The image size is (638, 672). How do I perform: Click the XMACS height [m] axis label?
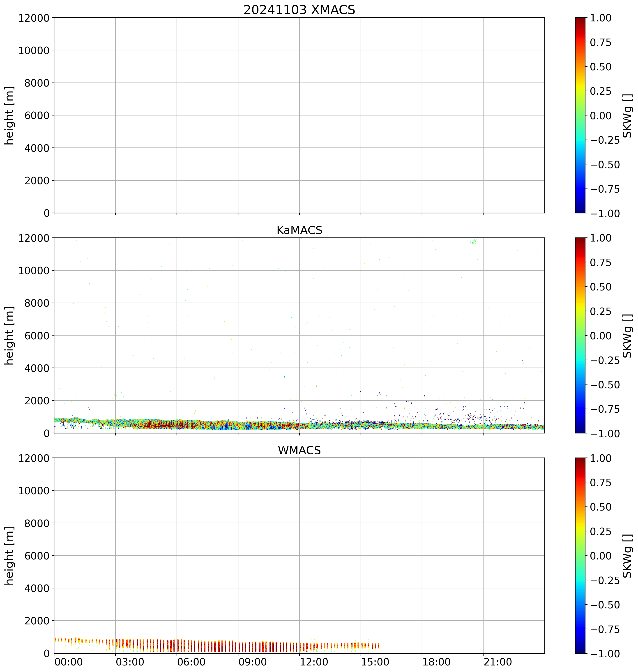(9, 115)
